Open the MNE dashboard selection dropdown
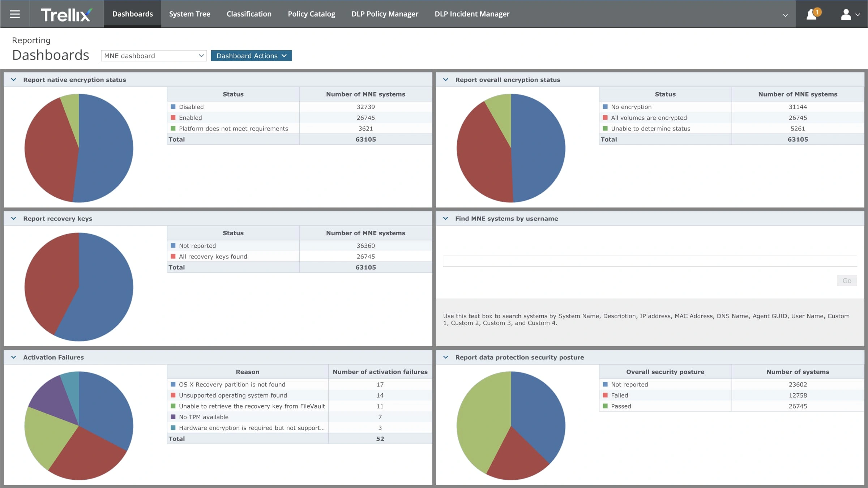The width and height of the screenshot is (868, 488). point(154,56)
